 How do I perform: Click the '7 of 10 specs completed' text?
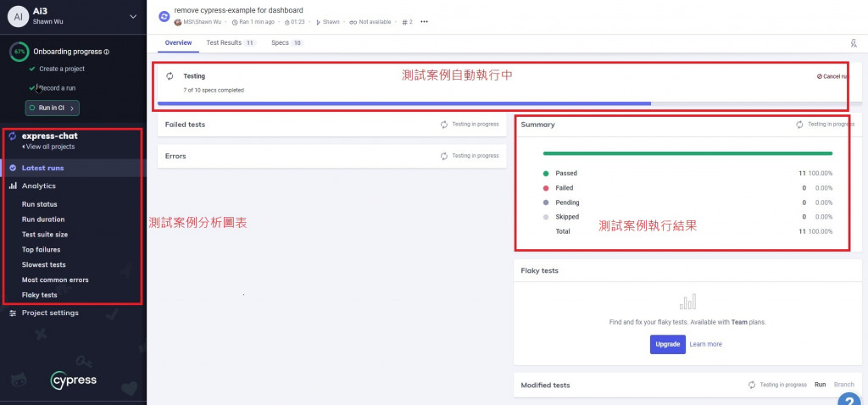pos(214,90)
